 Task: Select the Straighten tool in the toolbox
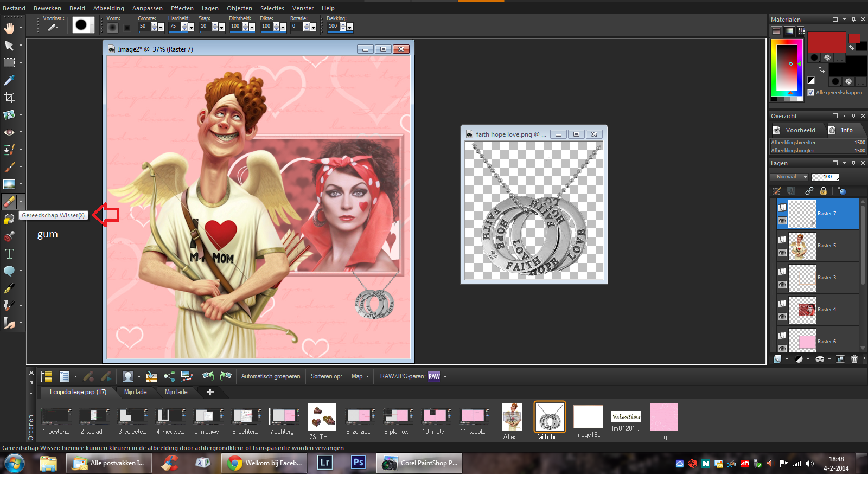point(9,115)
